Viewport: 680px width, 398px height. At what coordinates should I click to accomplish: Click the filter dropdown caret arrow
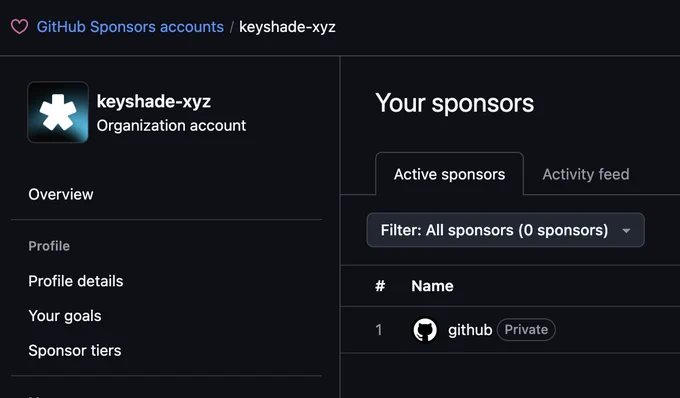pyautogui.click(x=626, y=231)
